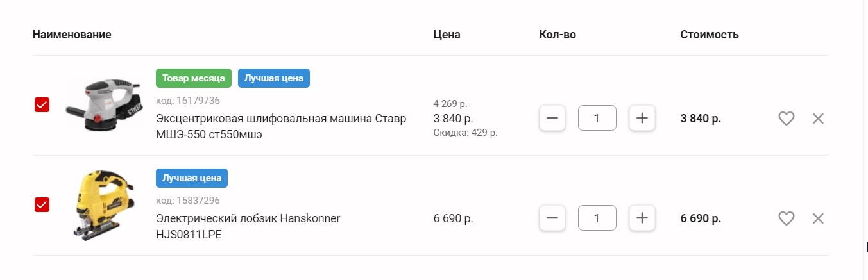Add Ставр sander to favorites heart icon

[x=787, y=119]
